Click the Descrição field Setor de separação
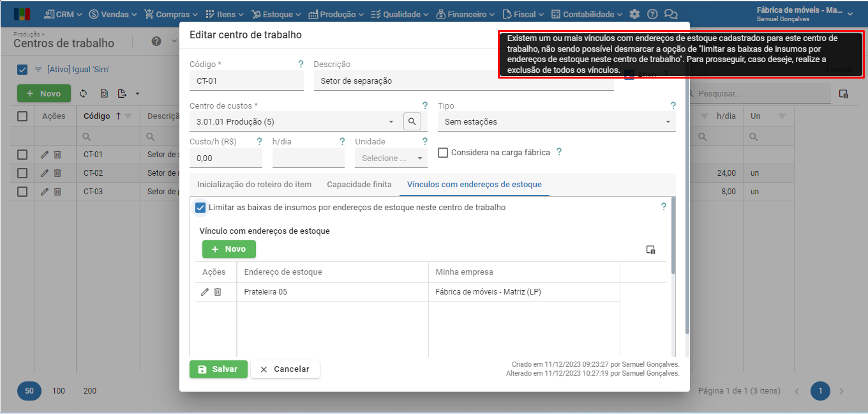 463,81
